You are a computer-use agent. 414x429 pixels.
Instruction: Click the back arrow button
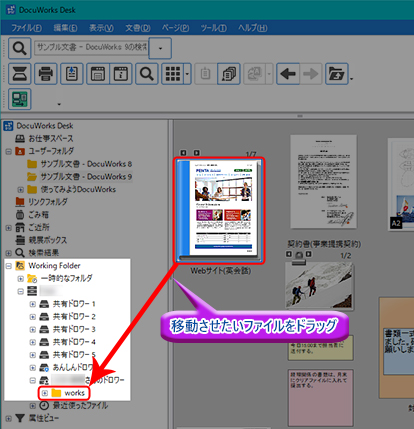[288, 74]
